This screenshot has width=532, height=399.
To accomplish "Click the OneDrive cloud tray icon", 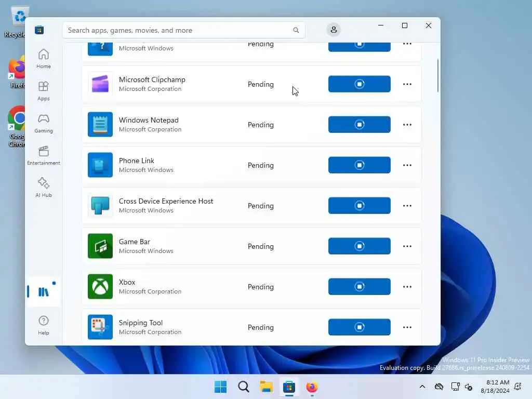I will point(438,387).
